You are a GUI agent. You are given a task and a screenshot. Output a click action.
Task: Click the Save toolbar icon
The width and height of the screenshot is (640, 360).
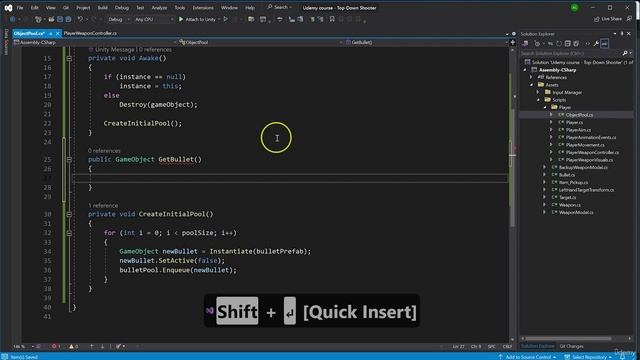pyautogui.click(x=60, y=19)
